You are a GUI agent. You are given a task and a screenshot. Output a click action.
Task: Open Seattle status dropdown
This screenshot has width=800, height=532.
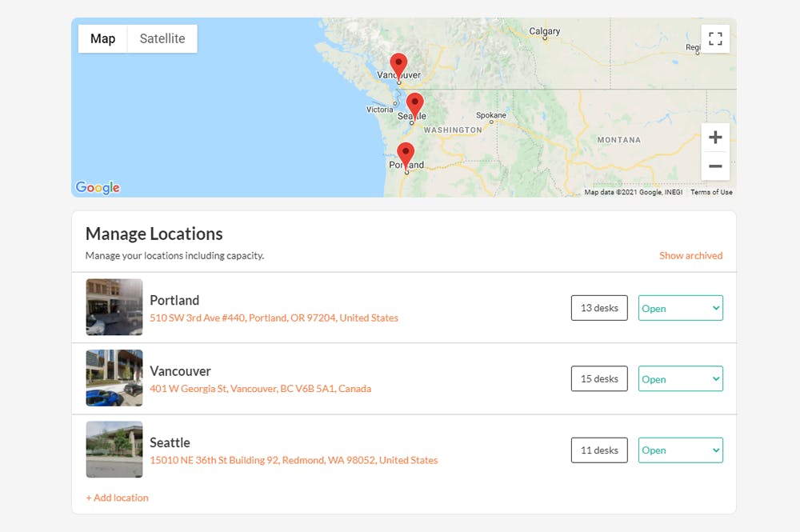[x=681, y=450]
